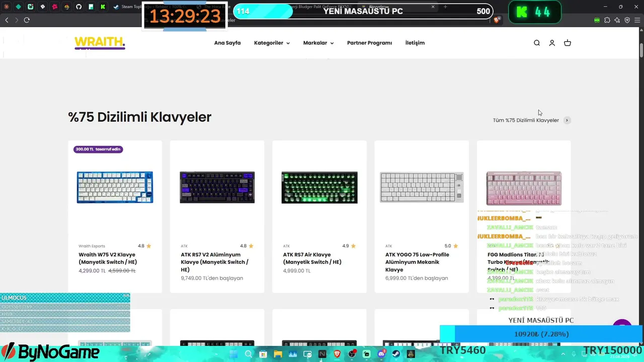Open Brave browser from the taskbar
The image size is (644, 362).
point(337,354)
